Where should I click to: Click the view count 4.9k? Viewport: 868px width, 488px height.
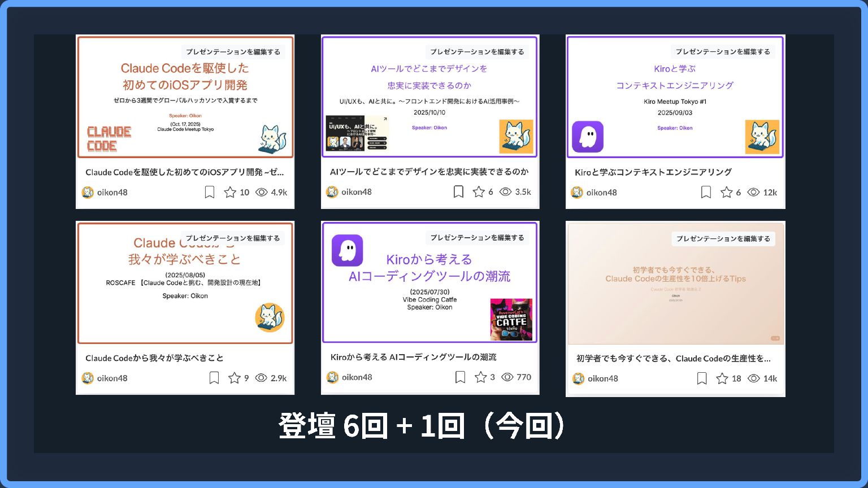[279, 193]
